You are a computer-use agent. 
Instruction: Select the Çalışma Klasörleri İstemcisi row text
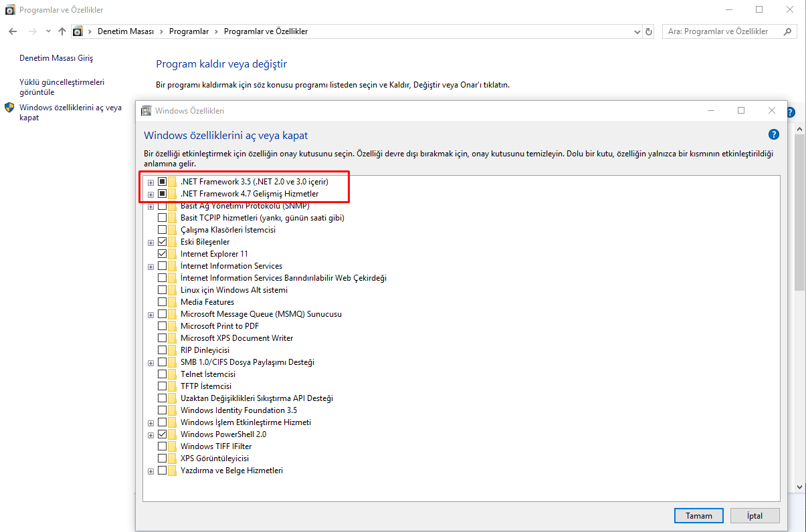pos(227,230)
